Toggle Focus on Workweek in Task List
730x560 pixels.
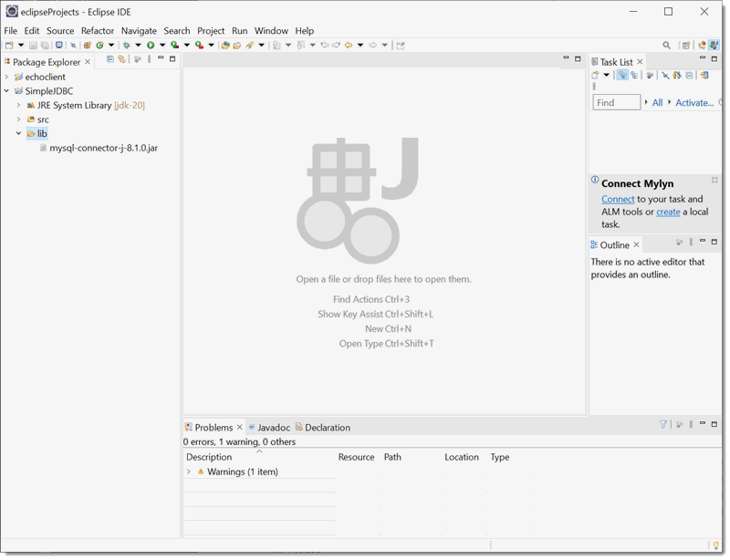650,75
